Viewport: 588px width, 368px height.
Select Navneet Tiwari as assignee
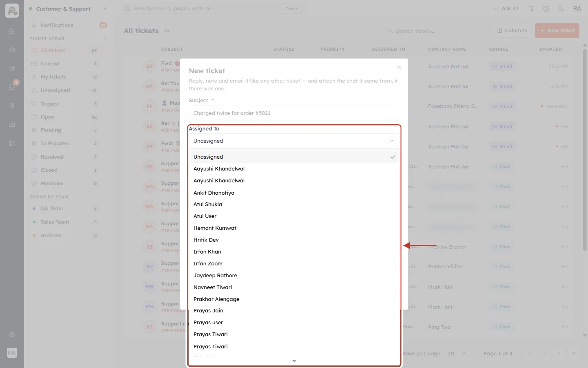[x=294, y=287]
